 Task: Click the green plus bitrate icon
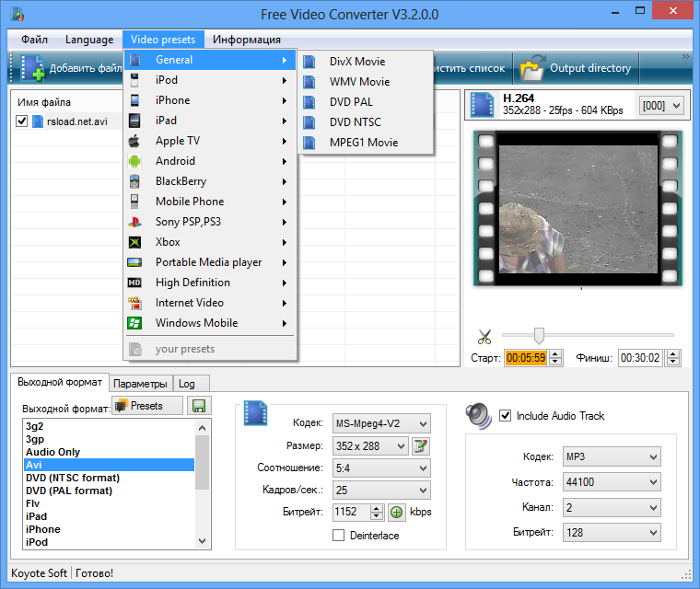tap(396, 513)
